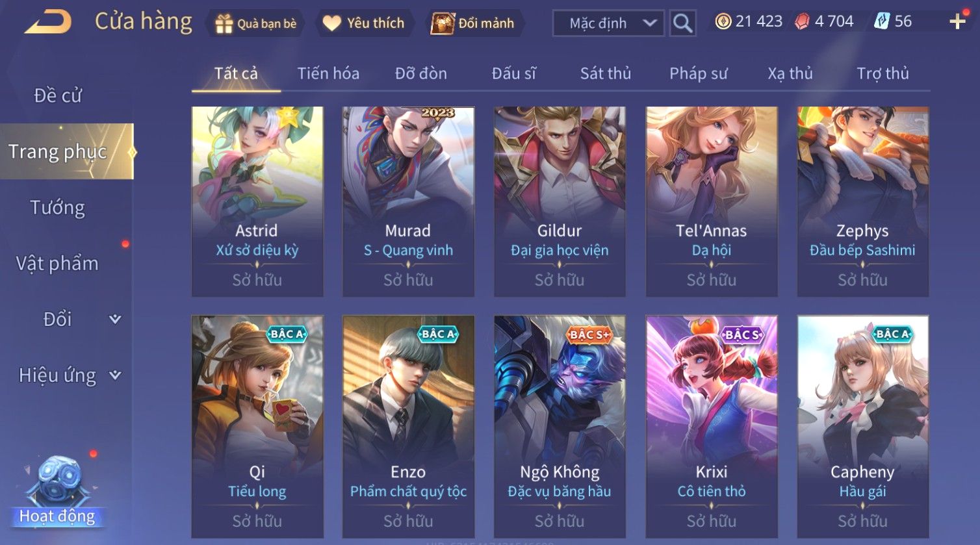
Task: Select the Murad S - Quang vinh skin card
Action: pyautogui.click(x=408, y=202)
